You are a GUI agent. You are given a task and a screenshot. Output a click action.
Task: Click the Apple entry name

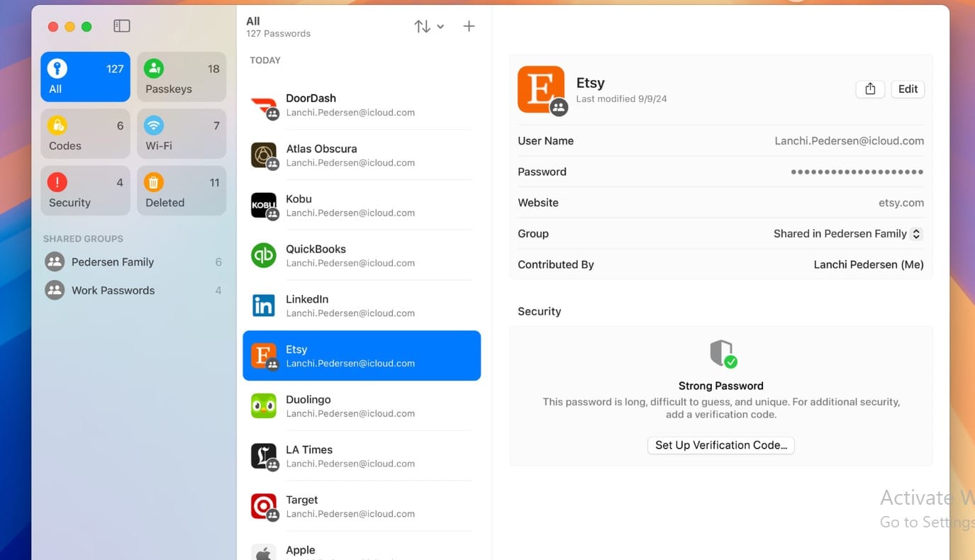[x=300, y=550]
